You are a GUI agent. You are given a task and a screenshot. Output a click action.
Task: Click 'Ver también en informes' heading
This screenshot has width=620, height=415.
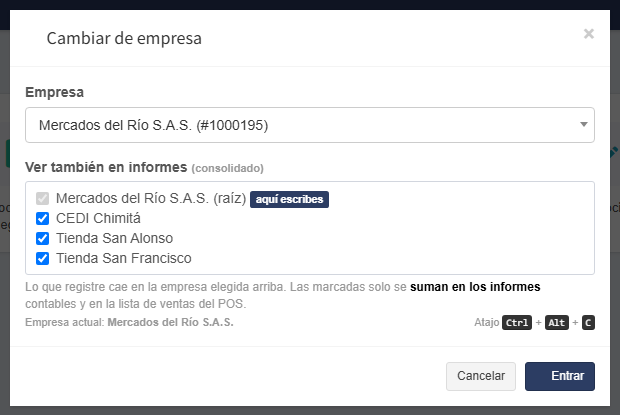click(x=106, y=167)
